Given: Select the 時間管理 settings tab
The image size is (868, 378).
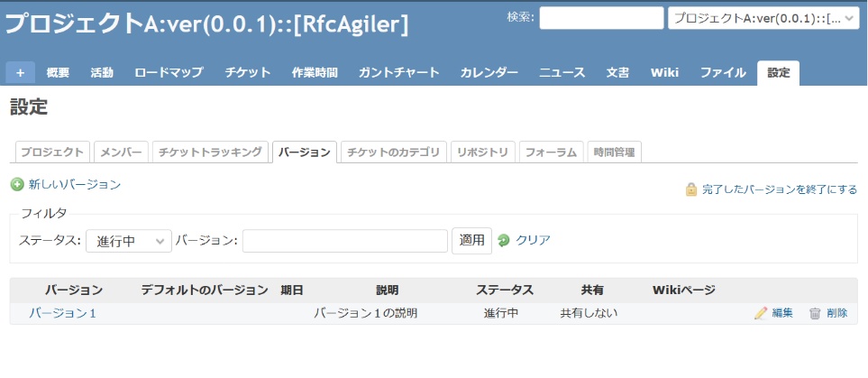Looking at the screenshot, I should click(615, 152).
